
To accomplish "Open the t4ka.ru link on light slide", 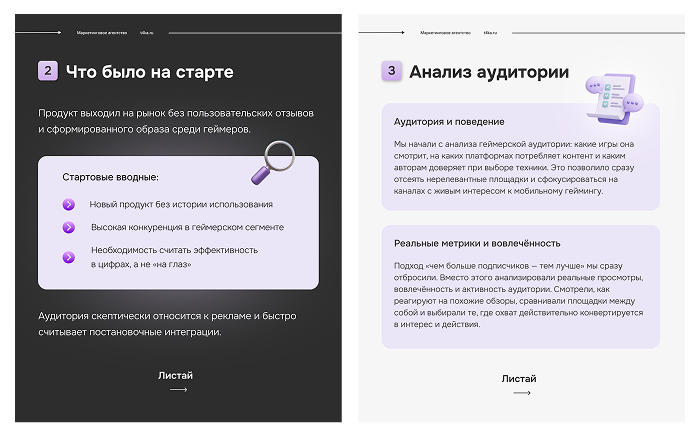I will 489,33.
